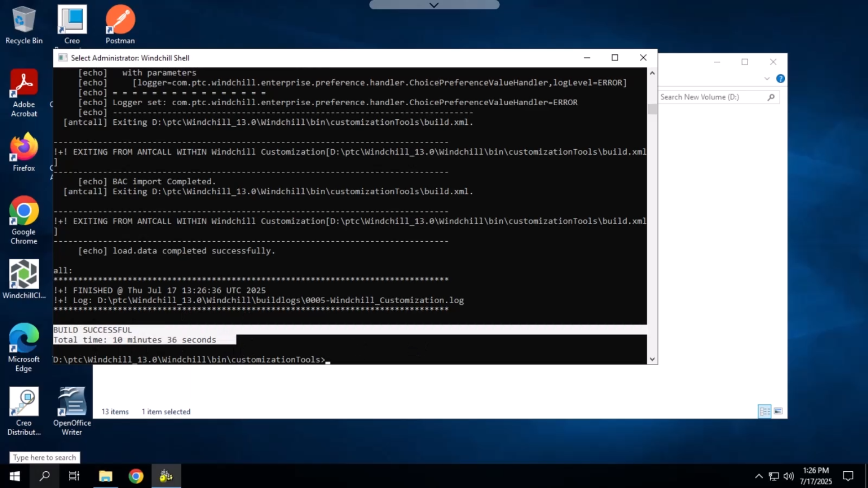Open the Recycle Bin desktop icon
Viewport: 868px width, 488px height.
(24, 25)
